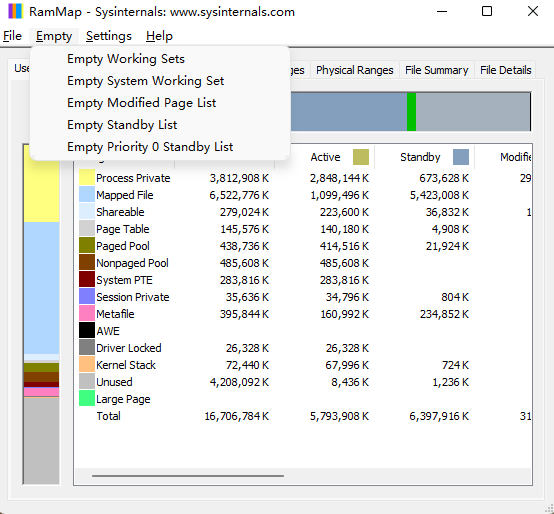Click Process Private active value 2,848,144 K

click(x=339, y=178)
